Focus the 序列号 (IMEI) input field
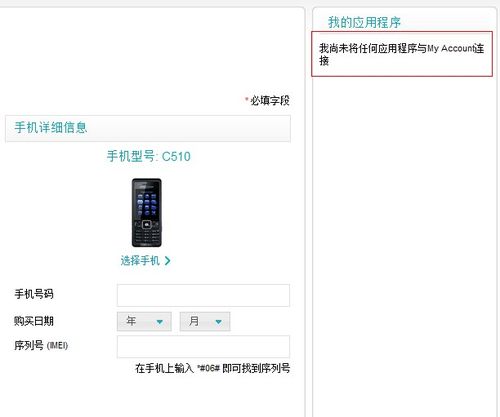 point(203,347)
